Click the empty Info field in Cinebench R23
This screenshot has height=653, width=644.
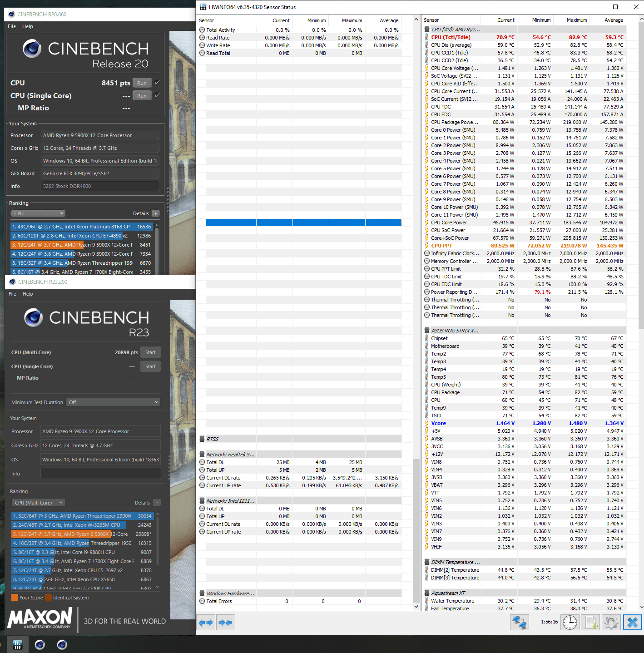click(x=100, y=474)
